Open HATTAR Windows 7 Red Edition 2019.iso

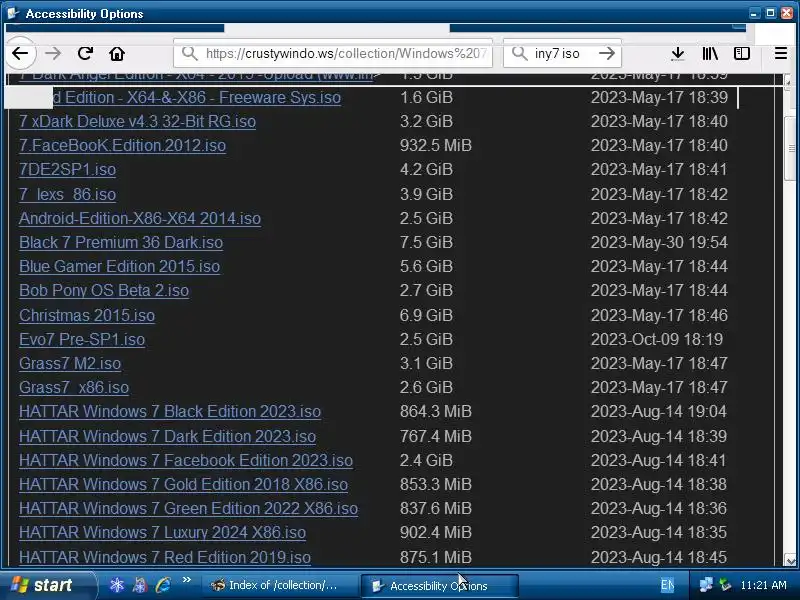165,557
